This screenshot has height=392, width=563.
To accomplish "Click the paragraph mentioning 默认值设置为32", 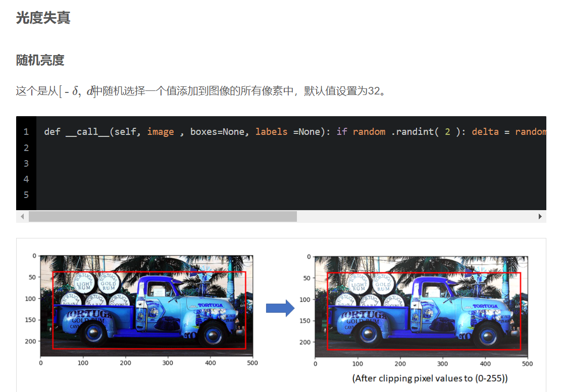I will (x=201, y=91).
